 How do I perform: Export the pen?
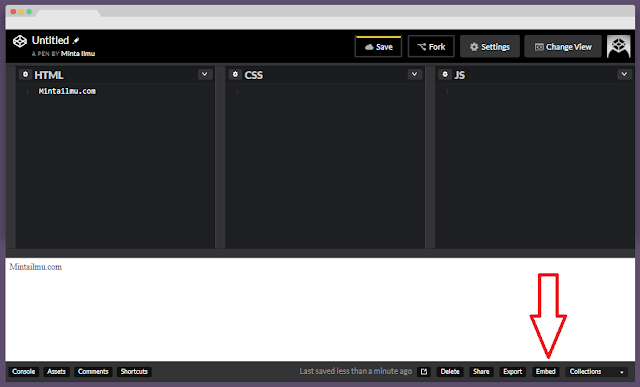[513, 371]
